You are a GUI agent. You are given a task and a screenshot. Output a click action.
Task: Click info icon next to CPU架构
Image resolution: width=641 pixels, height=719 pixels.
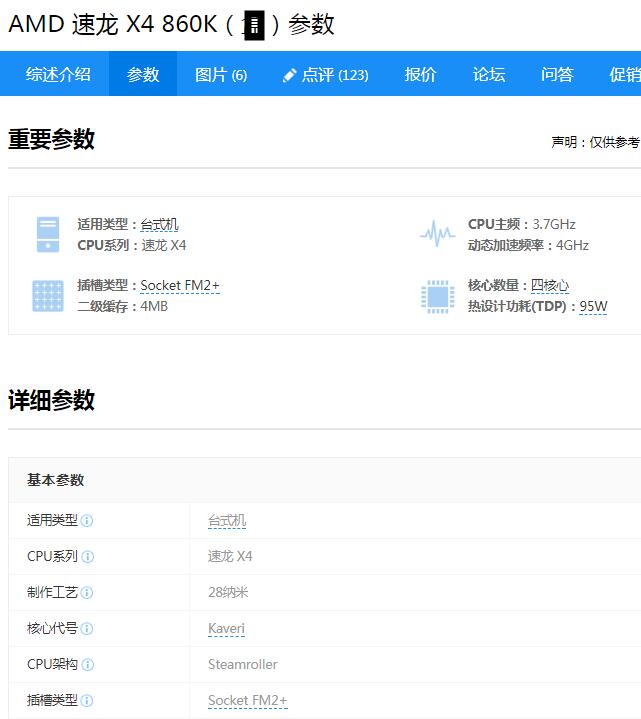click(x=88, y=664)
